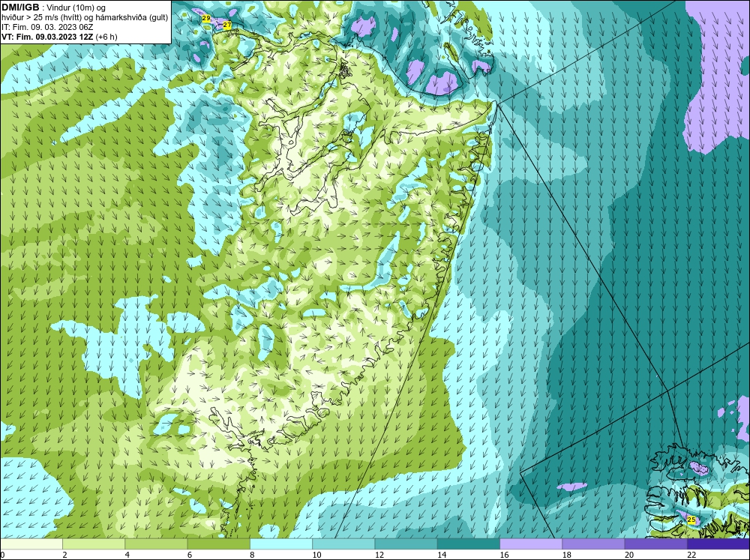Click the legend scale label '8'
750x560 pixels.
click(252, 555)
